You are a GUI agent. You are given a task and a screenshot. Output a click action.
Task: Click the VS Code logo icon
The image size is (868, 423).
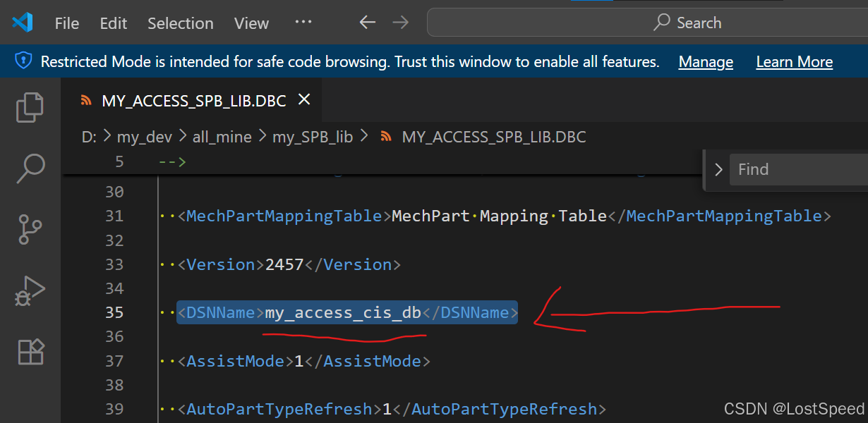pyautogui.click(x=23, y=23)
